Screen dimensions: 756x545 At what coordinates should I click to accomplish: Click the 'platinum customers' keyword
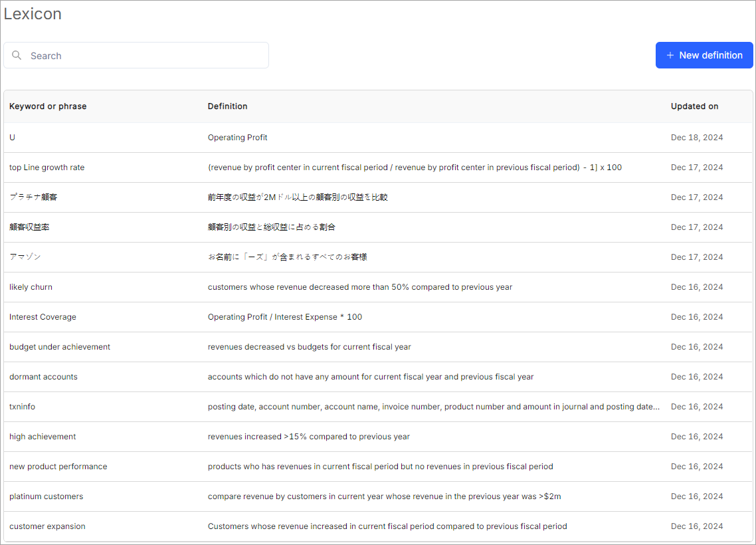(x=46, y=496)
